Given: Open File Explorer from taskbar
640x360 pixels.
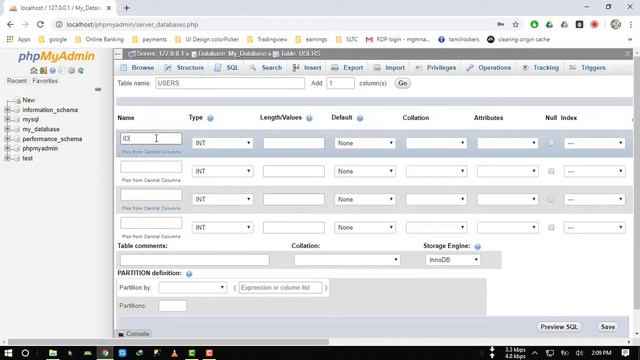Looking at the screenshot, I should [53, 353].
